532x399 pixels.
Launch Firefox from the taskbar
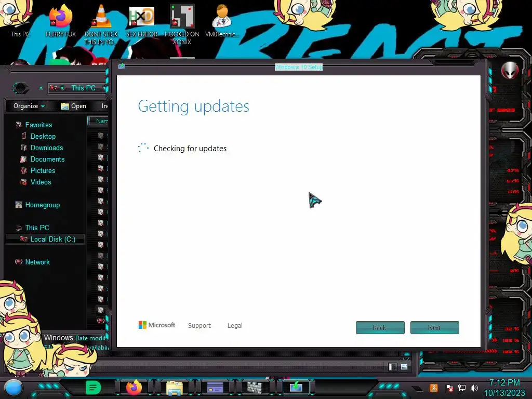pyautogui.click(x=134, y=388)
